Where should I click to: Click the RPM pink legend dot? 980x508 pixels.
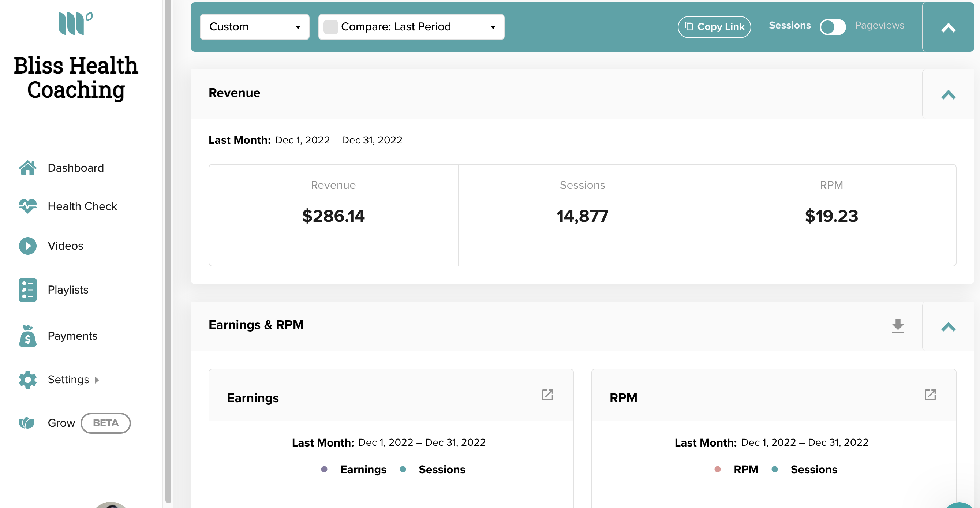(x=718, y=469)
